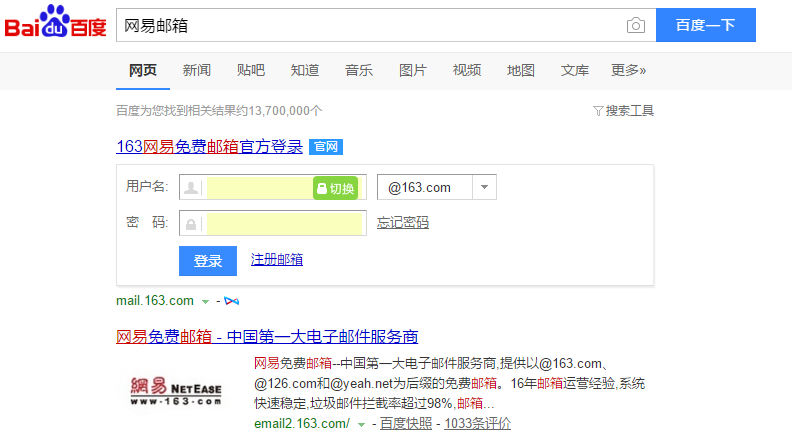Click the blue-red bowtie icon after mail.163.com
The width and height of the screenshot is (792, 442).
pyautogui.click(x=231, y=301)
